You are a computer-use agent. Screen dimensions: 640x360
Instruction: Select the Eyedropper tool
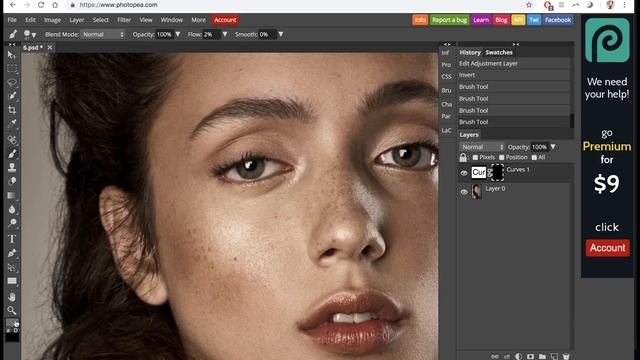coord(12,124)
